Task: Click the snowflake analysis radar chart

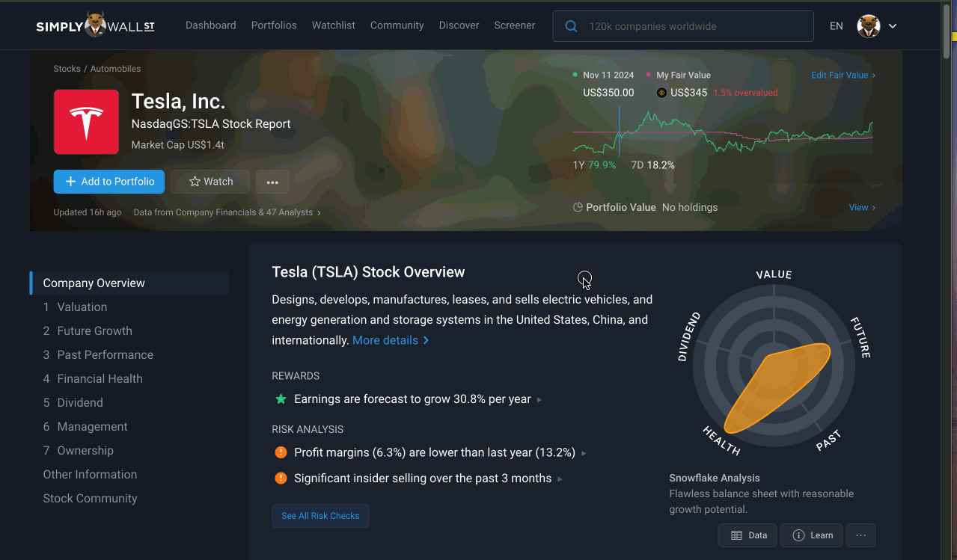Action: [x=774, y=365]
